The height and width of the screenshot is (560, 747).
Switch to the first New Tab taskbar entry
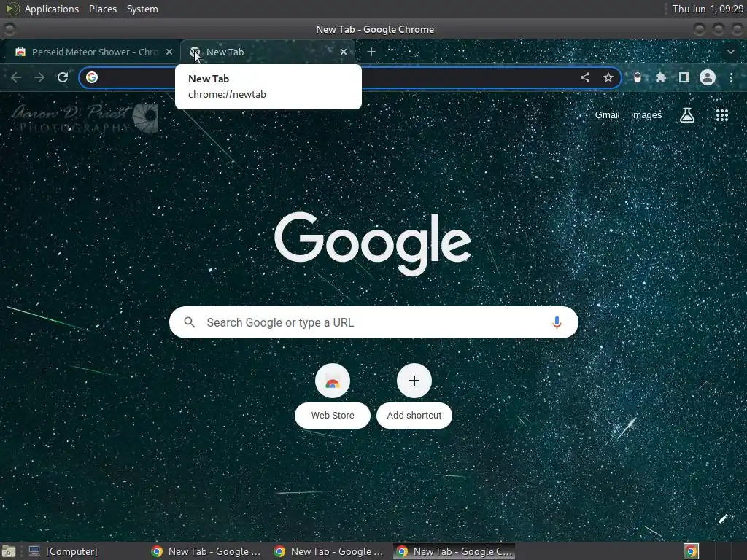pos(206,551)
